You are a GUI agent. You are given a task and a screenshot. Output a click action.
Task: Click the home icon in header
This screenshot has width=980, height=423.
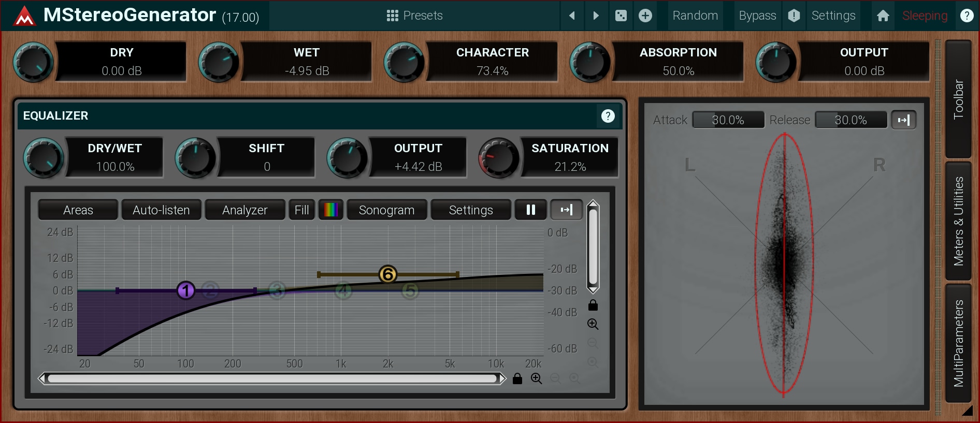point(883,16)
